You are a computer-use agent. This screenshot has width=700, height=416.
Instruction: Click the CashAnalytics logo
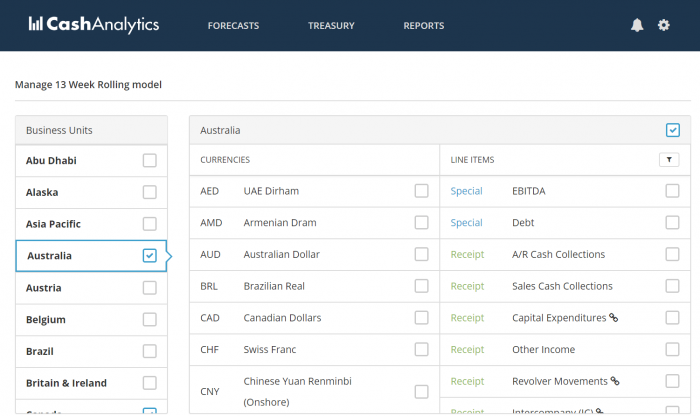(x=94, y=25)
